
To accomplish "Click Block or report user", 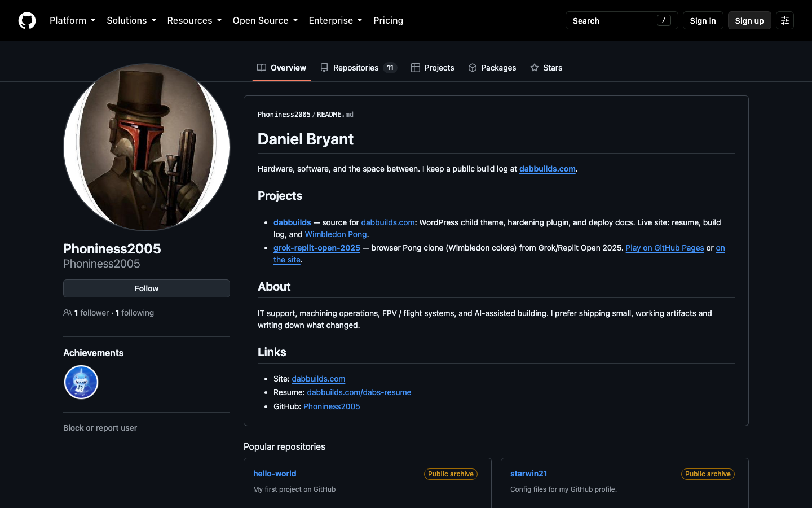I will (x=100, y=428).
